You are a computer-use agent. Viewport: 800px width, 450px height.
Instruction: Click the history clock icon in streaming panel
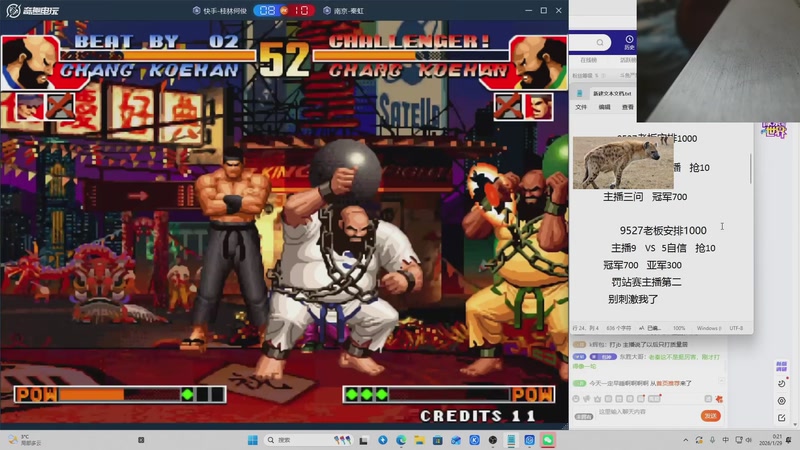[629, 39]
